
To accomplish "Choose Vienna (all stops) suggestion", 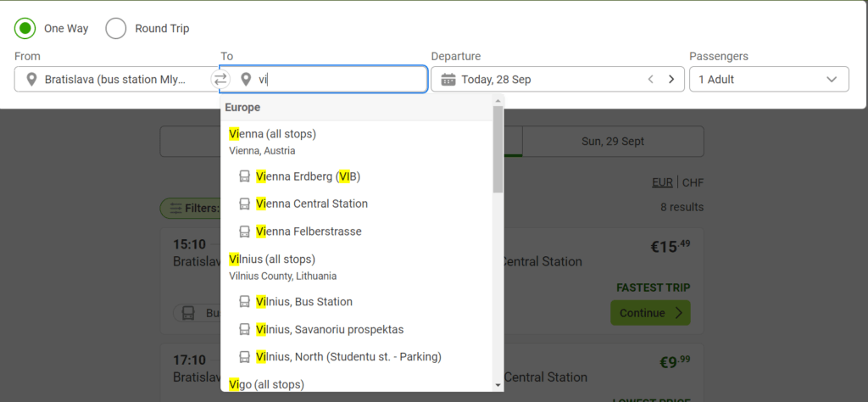I will pyautogui.click(x=272, y=134).
